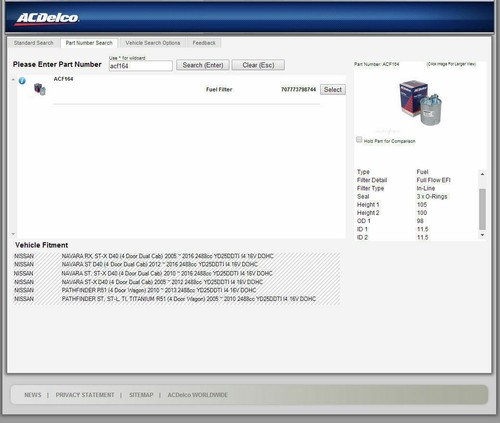Click the Fuel Filter description text
Image resolution: width=500 pixels, height=423 pixels.
click(x=219, y=89)
